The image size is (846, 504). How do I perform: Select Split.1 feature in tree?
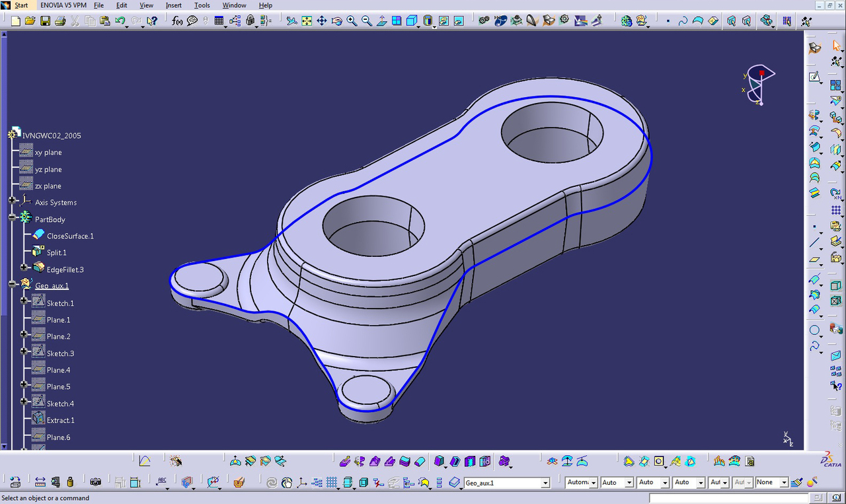56,253
